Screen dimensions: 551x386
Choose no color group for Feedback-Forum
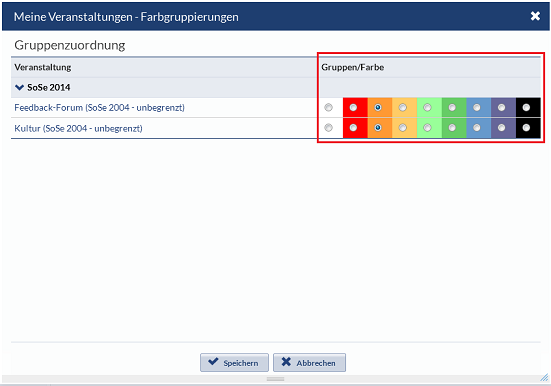[329, 108]
